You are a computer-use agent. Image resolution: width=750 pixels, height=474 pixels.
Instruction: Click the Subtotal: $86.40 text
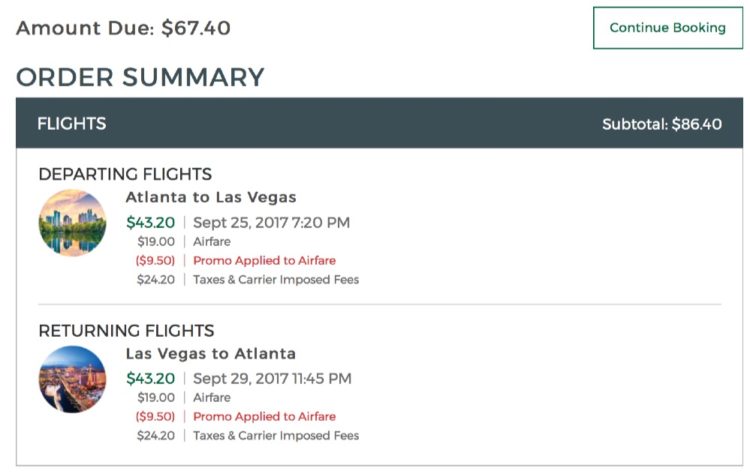coord(661,125)
